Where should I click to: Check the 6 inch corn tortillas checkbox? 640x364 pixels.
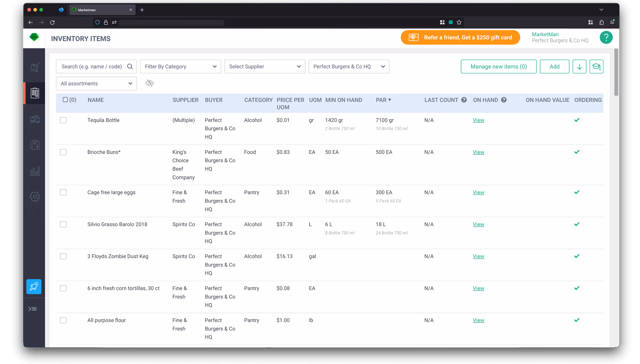(63, 288)
